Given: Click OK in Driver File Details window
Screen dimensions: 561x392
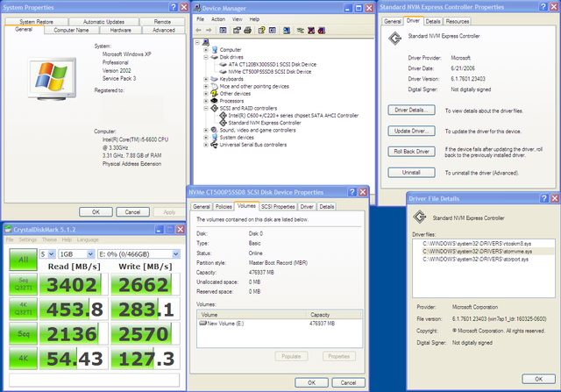Looking at the screenshot, I should 538,379.
